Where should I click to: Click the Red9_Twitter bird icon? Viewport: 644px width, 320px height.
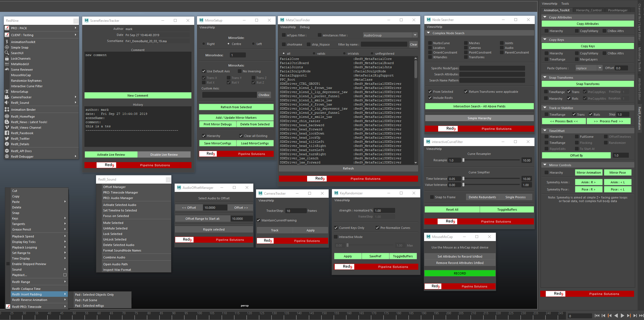point(7,139)
